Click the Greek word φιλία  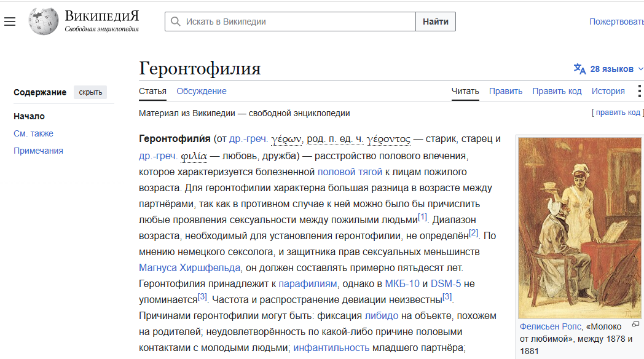(194, 156)
